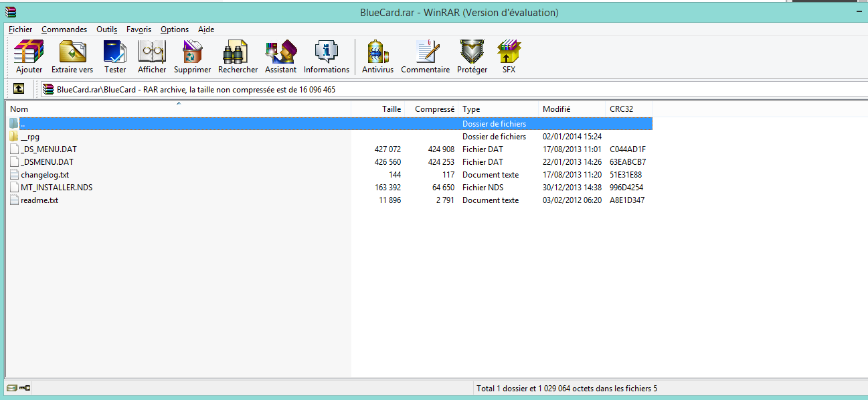The width and height of the screenshot is (868, 400).
Task: Click the __rpg folder name
Action: 30,137
